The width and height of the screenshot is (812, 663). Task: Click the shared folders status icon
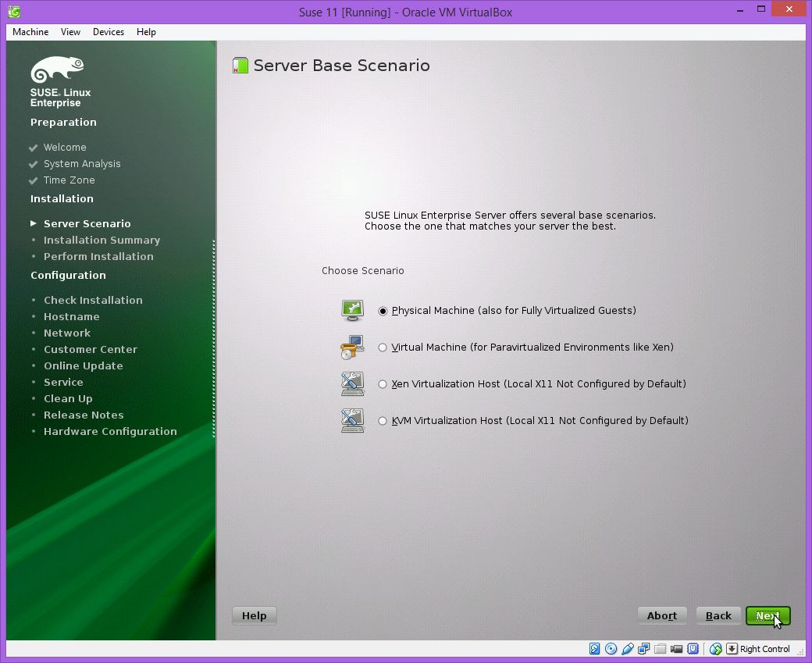[x=660, y=648]
